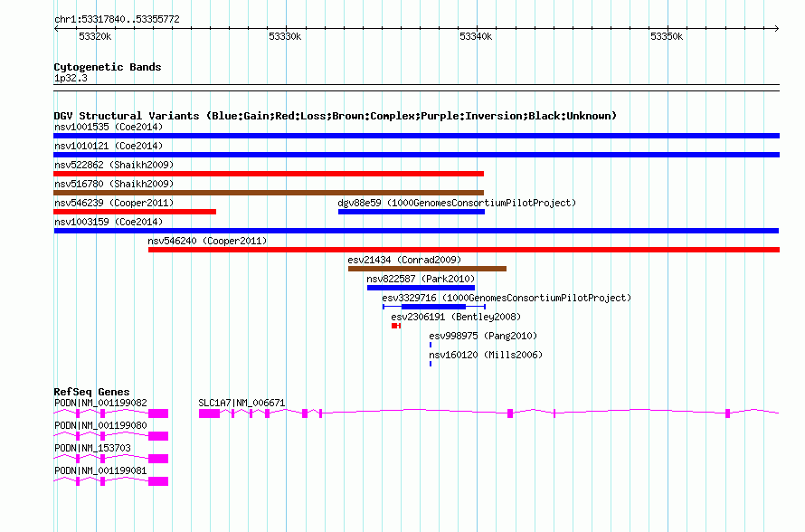Click the 53340k ruler label
Image resolution: width=805 pixels, height=532 pixels.
476,37
